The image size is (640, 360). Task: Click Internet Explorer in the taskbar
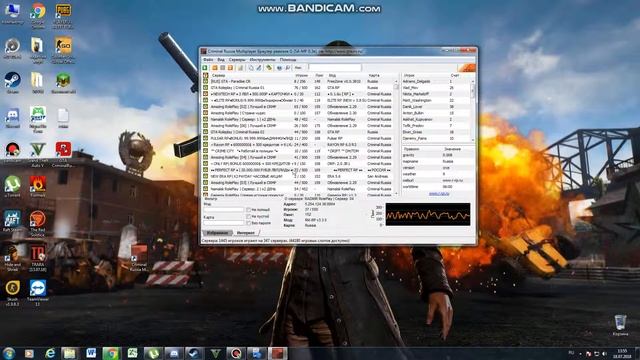(50, 353)
